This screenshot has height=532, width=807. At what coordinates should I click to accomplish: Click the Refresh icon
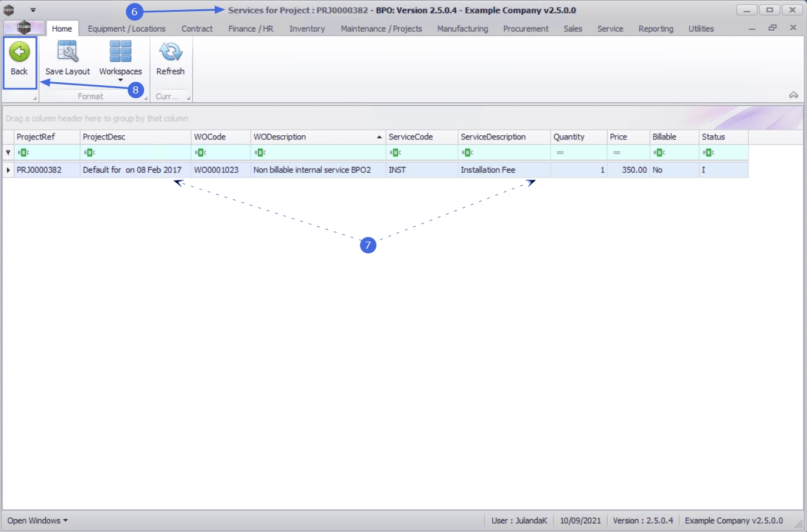171,52
